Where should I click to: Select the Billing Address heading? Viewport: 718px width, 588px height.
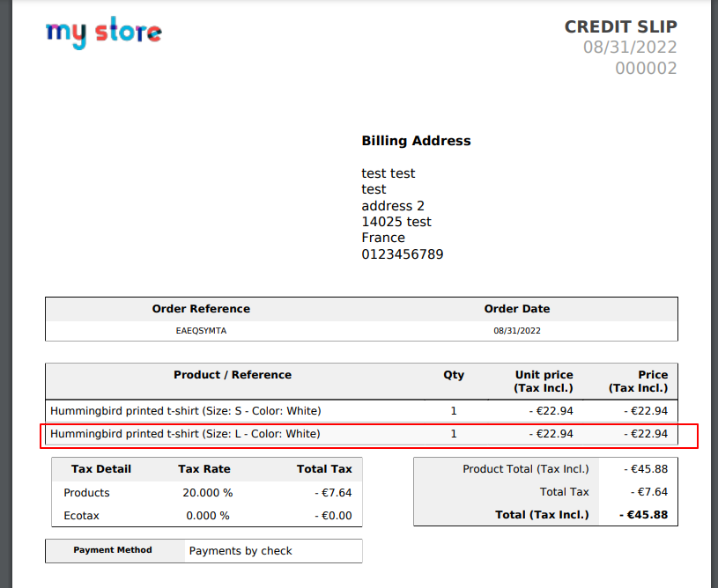pyautogui.click(x=416, y=141)
